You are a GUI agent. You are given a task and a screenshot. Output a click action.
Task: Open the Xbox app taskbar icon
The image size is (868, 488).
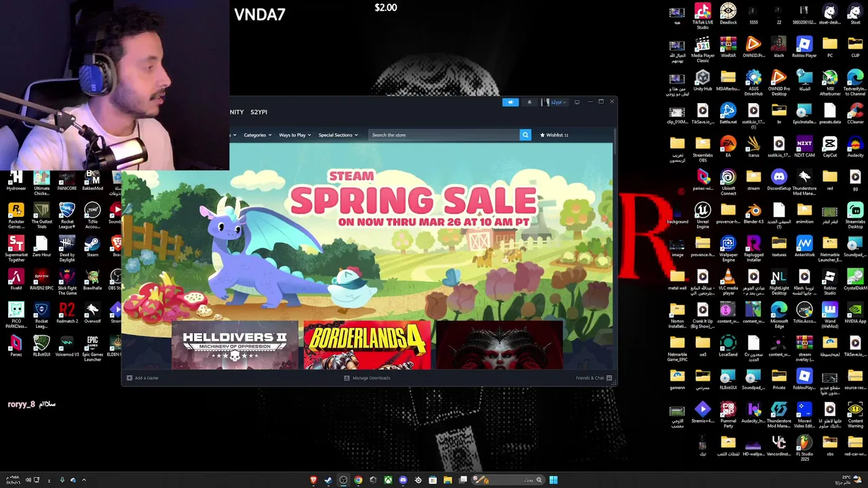(x=388, y=480)
